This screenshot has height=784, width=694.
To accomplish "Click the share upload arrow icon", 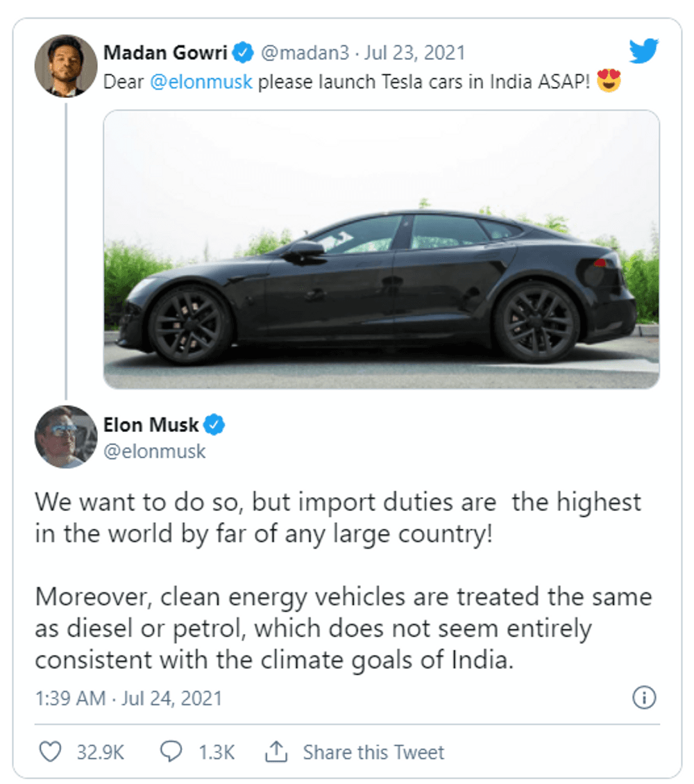I will [276, 751].
